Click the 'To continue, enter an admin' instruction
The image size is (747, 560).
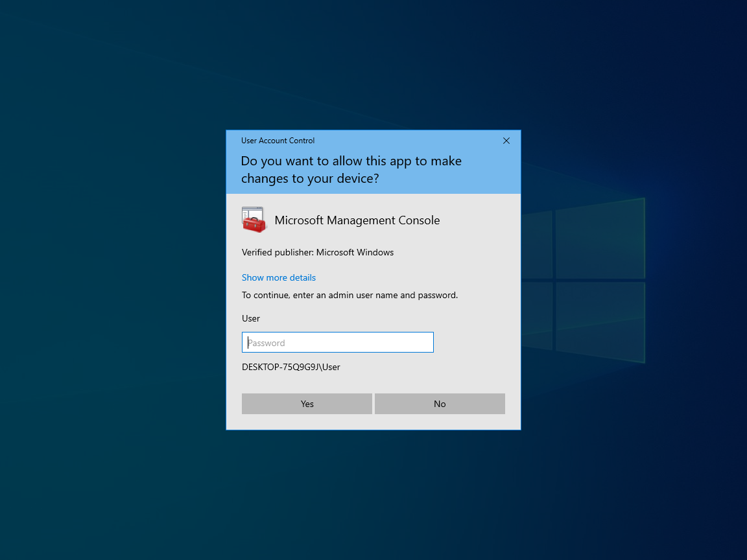click(x=350, y=296)
